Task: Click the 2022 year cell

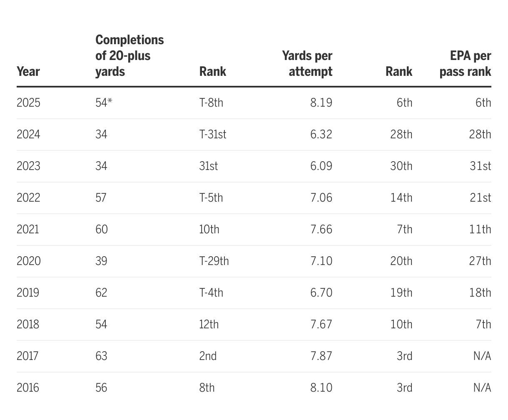Action: (29, 197)
